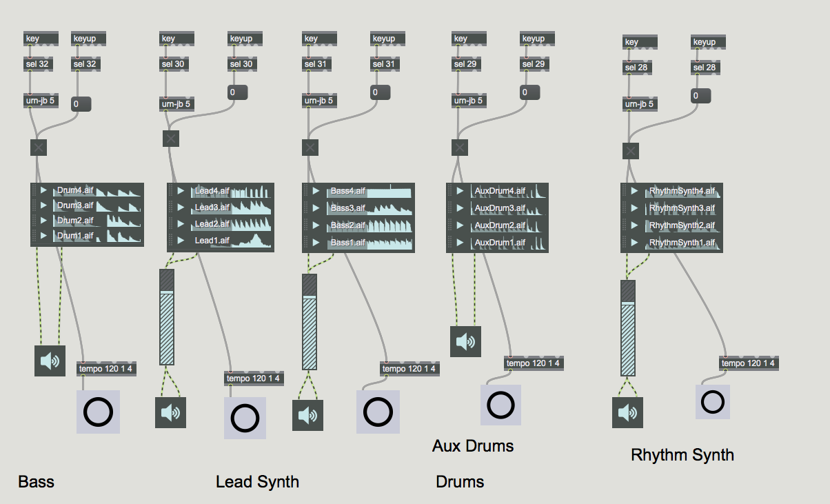Click the speaker output under the RhythmSynth gain slider

click(x=627, y=412)
